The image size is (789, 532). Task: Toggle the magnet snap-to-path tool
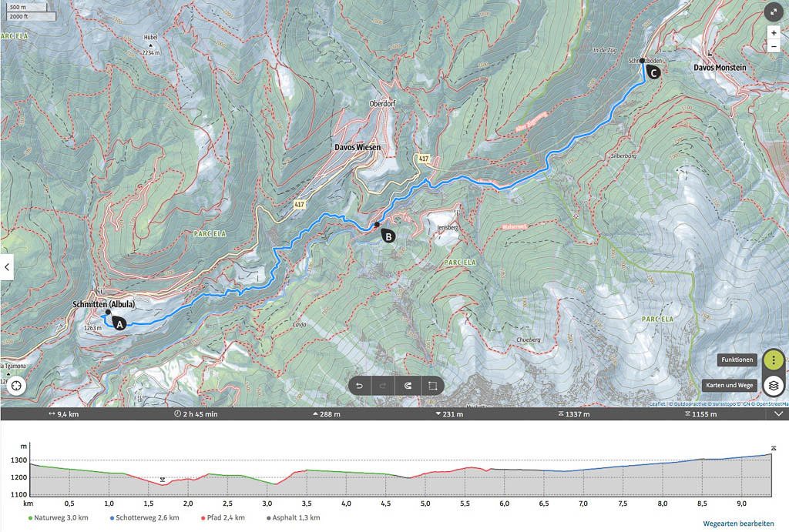tap(408, 386)
